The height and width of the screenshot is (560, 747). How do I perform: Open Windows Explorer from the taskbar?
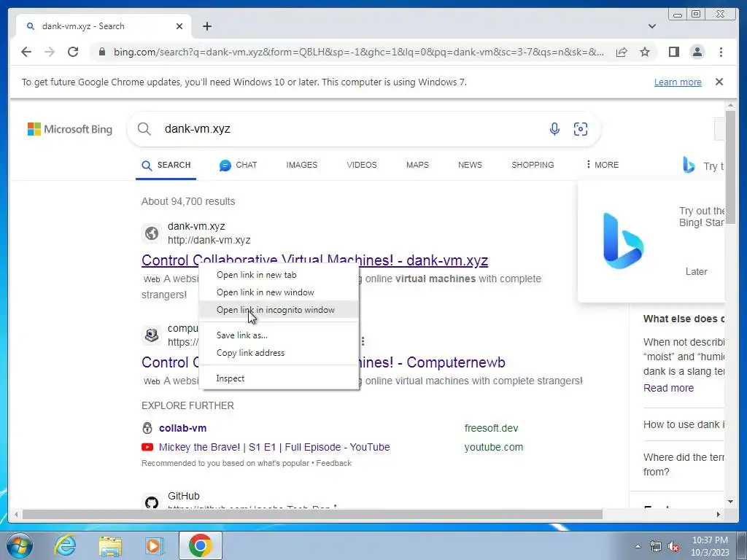pos(110,545)
